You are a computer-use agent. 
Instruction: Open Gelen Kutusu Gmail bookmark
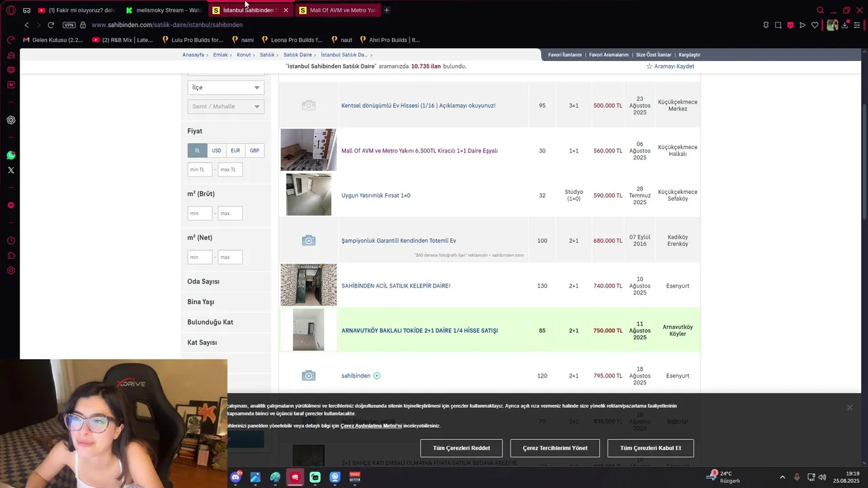(53, 40)
